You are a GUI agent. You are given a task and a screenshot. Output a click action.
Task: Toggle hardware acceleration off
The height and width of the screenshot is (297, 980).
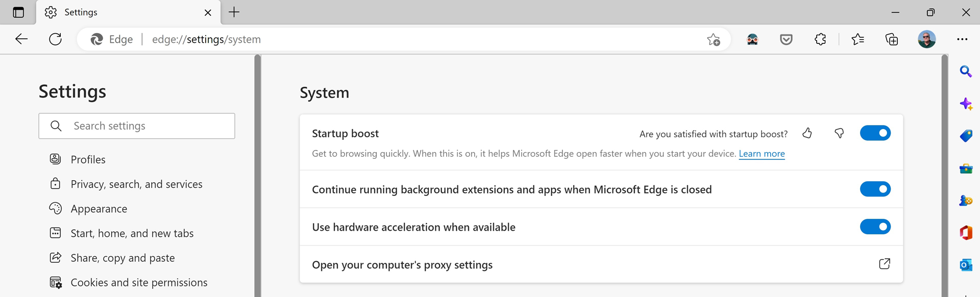click(x=875, y=227)
